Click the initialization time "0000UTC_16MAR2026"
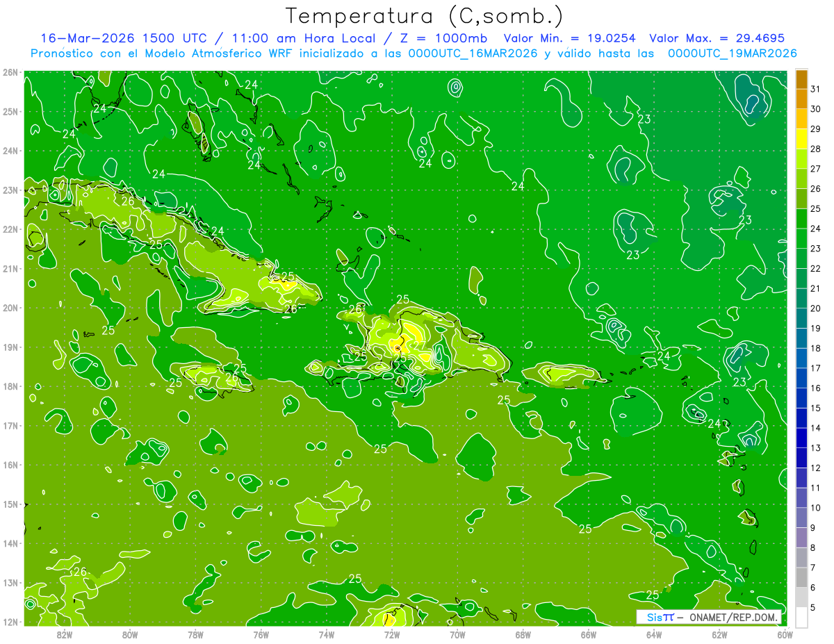 click(x=471, y=53)
